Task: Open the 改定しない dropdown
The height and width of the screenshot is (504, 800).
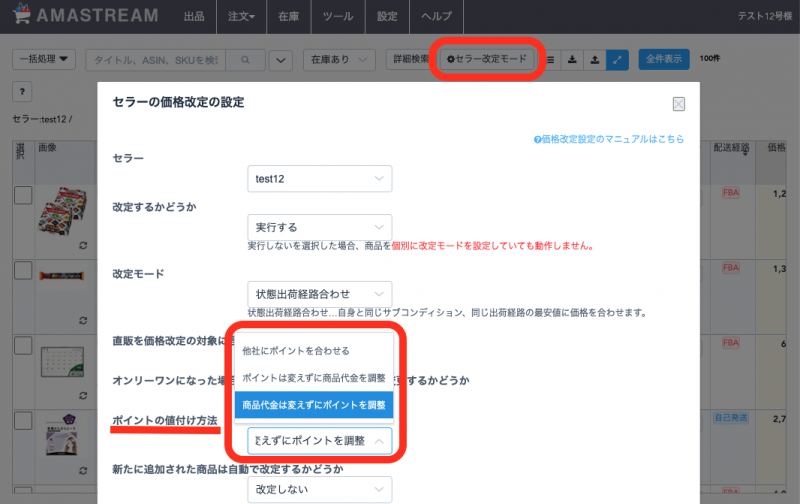Action: [x=320, y=489]
